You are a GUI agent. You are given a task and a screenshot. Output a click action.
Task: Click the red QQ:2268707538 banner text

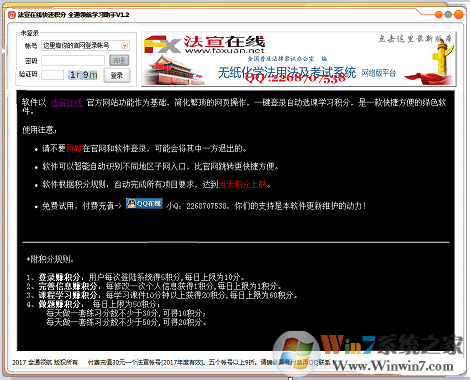pos(295,78)
